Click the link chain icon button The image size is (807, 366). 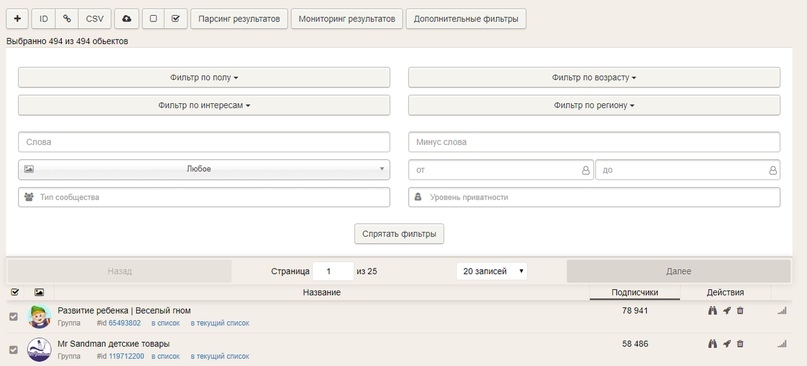(x=67, y=19)
